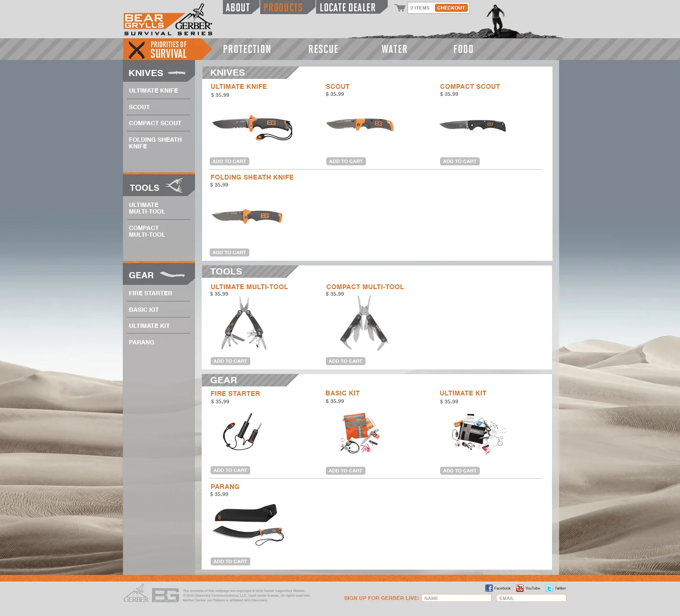Select Rescue in survival menu

[323, 49]
